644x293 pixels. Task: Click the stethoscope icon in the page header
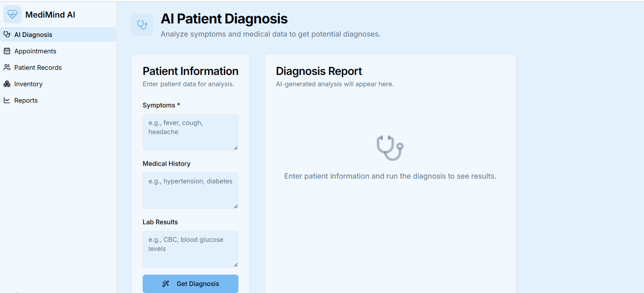(142, 25)
